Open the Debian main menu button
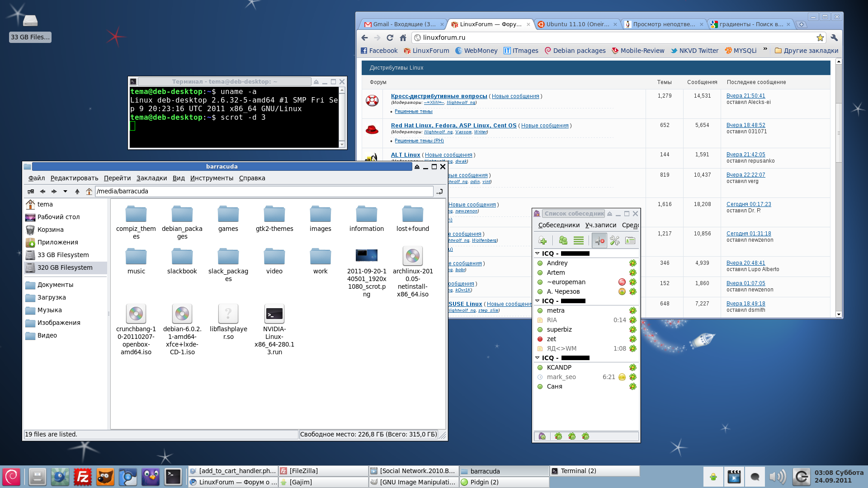Screen dimensions: 868x488 11,477
